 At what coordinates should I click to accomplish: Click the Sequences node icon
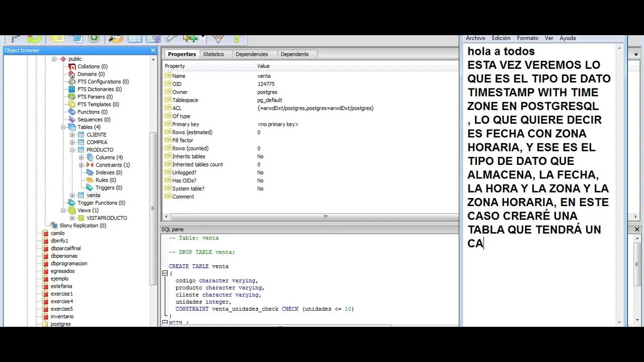[x=72, y=119]
